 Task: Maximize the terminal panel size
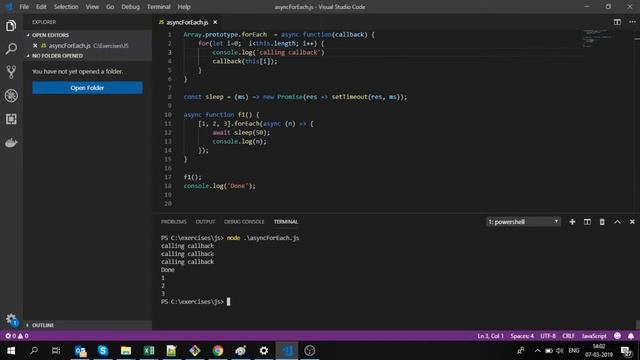click(x=617, y=222)
